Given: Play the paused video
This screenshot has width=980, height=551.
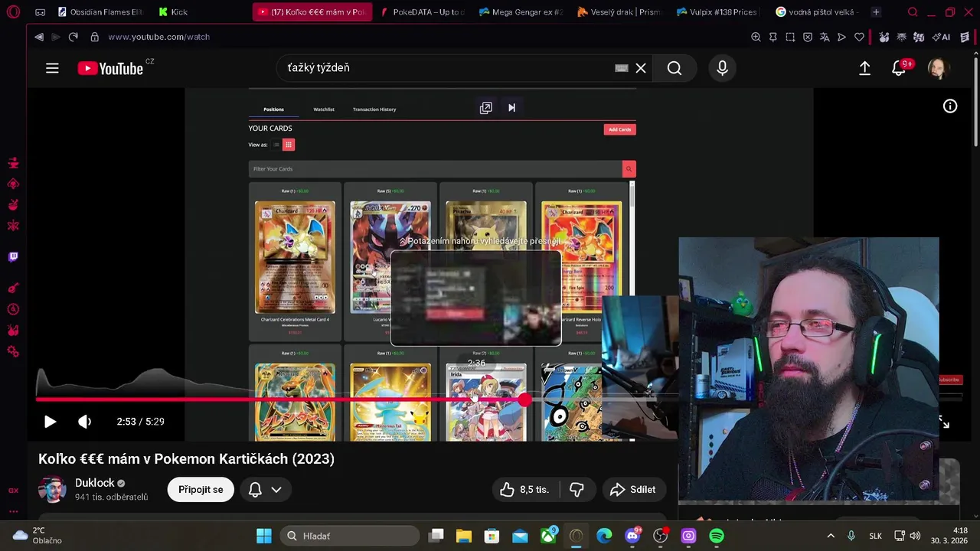Looking at the screenshot, I should tap(50, 422).
